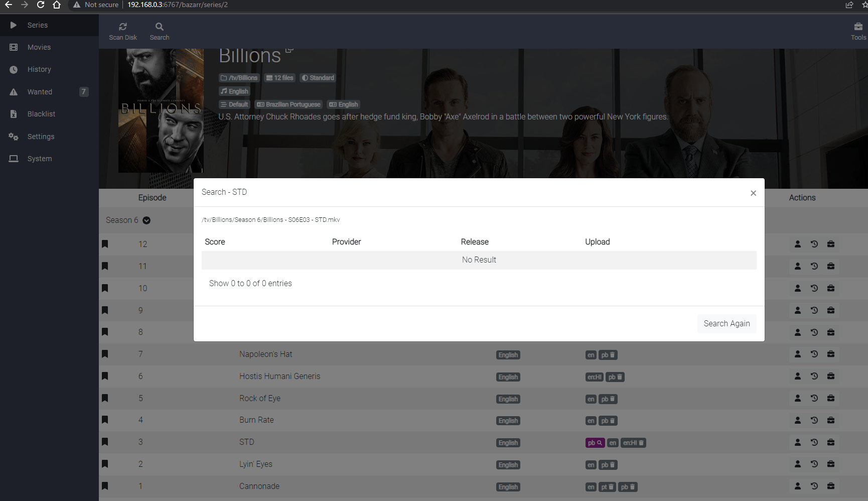Open manual search for episode 8
The height and width of the screenshot is (501, 868).
(x=798, y=332)
